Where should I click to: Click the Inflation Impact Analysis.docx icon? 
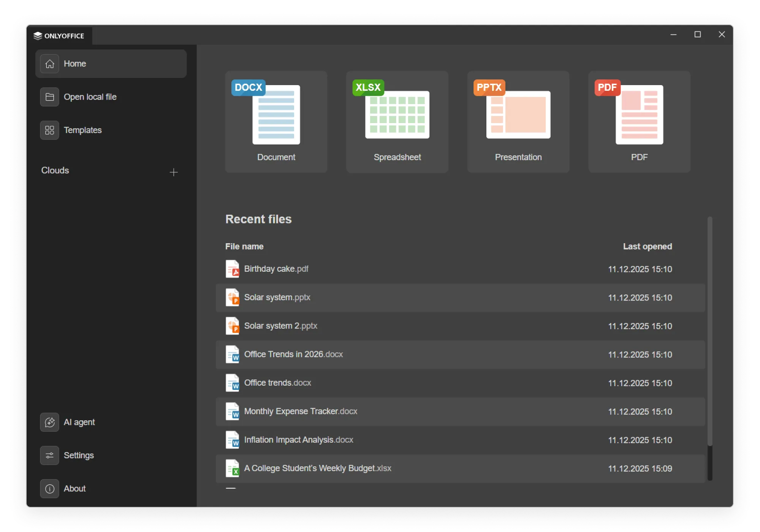click(232, 440)
